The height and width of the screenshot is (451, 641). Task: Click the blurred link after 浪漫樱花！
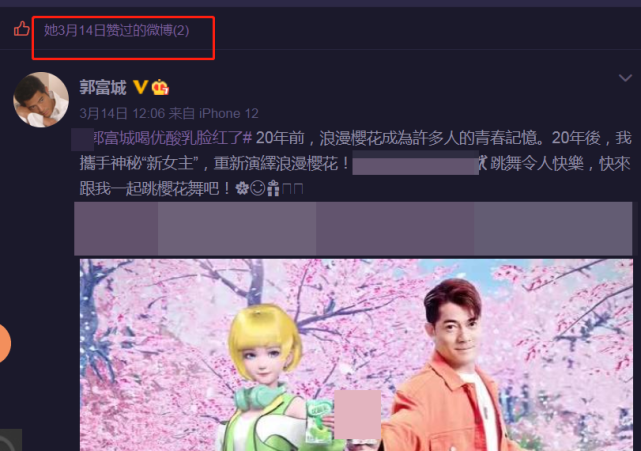(x=415, y=163)
